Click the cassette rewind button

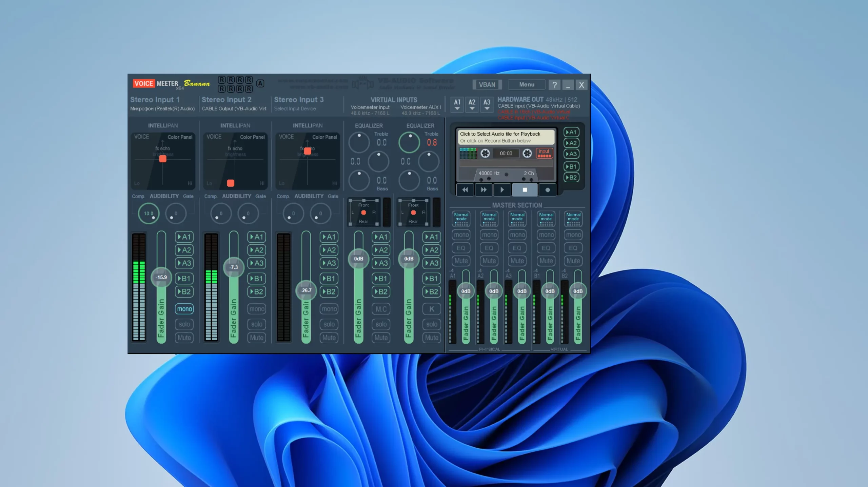pos(465,190)
